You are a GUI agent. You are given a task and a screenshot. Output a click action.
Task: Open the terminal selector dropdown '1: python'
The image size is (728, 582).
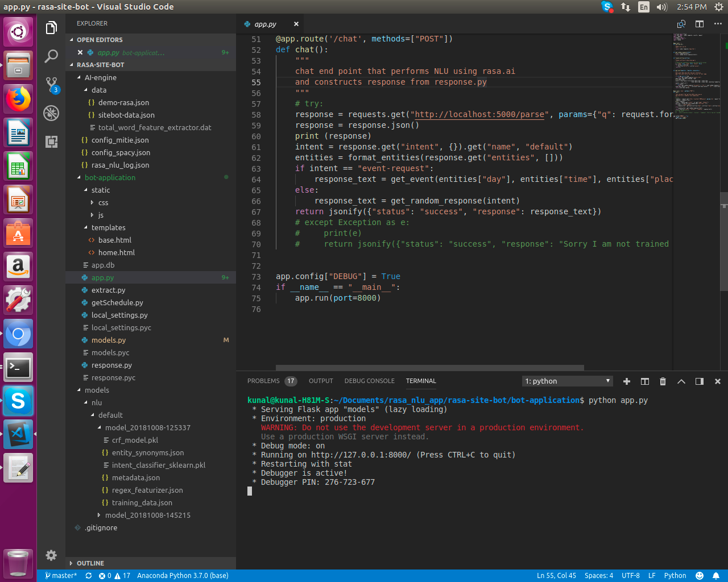(x=568, y=381)
